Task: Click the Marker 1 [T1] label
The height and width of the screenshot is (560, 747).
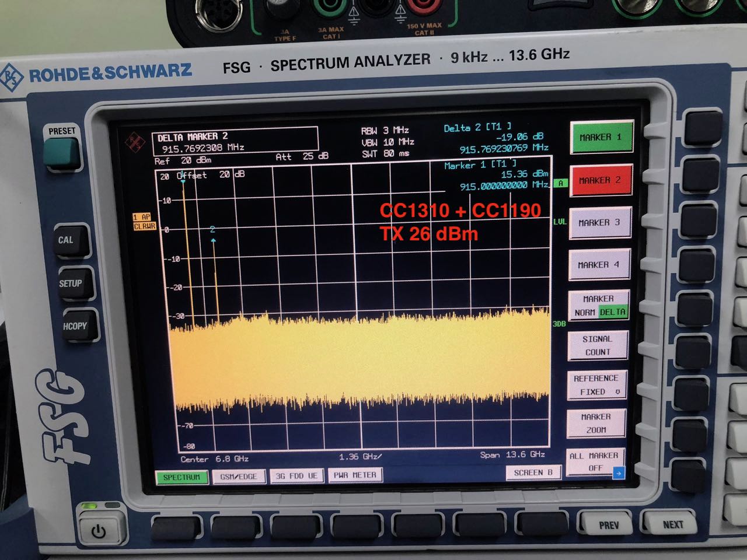Action: coord(481,165)
